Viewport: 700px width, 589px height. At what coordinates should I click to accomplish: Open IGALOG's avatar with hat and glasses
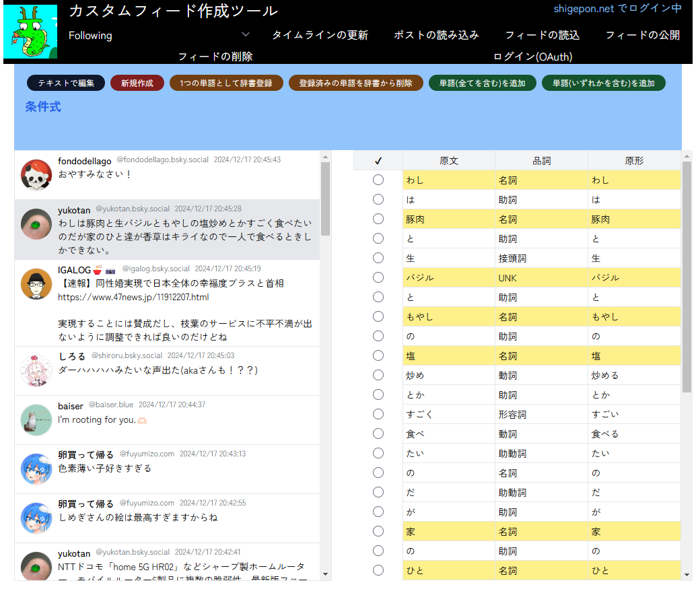(x=36, y=284)
